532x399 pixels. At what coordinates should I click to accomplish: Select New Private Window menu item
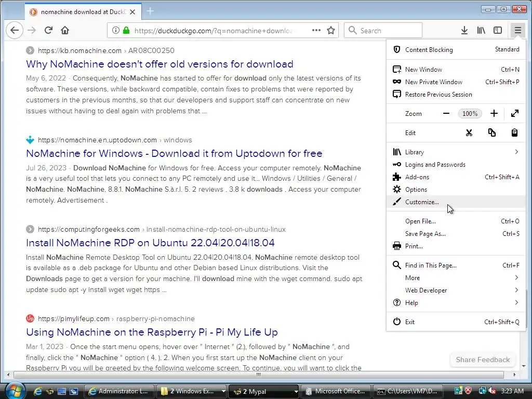[456, 82]
